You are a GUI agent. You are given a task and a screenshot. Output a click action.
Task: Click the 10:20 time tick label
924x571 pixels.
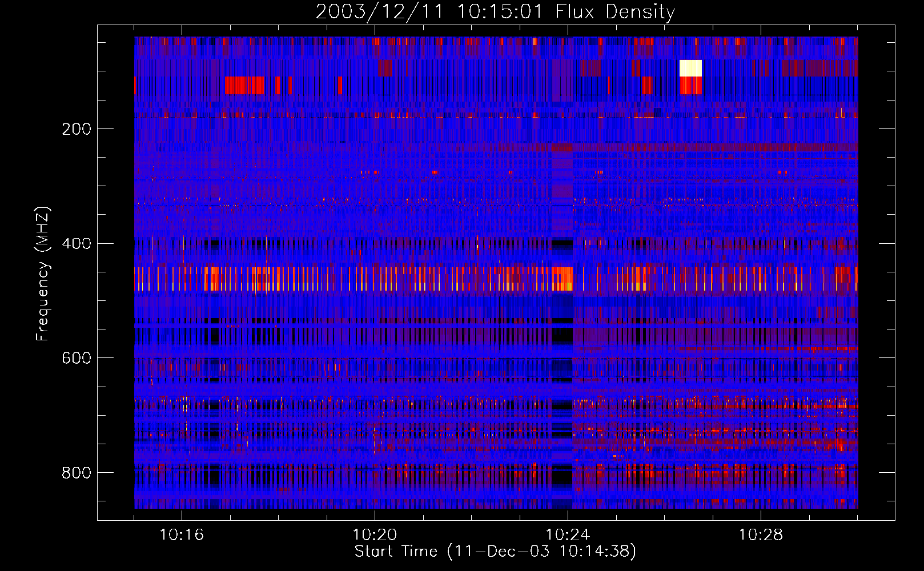tap(375, 535)
